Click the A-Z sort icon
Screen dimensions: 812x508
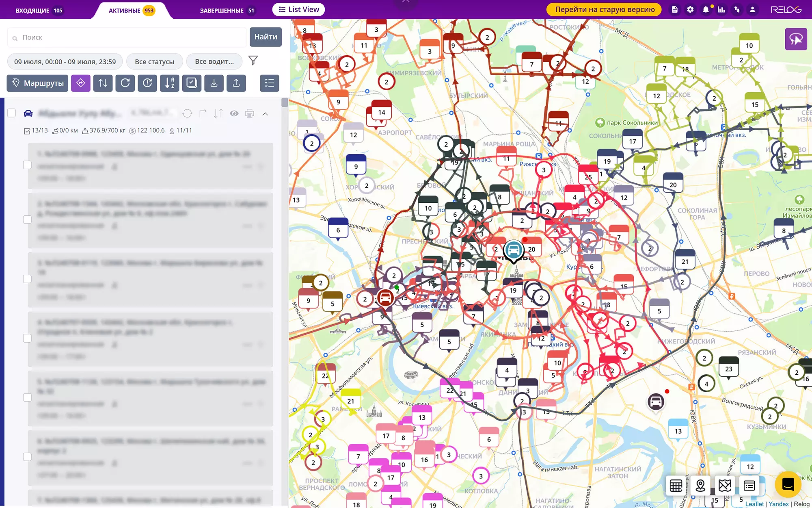pos(169,83)
